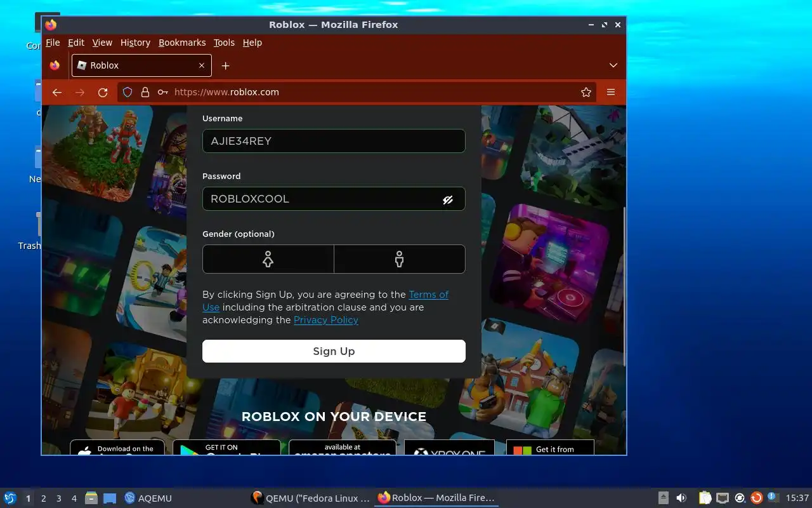Open the History menu
This screenshot has height=508, width=812.
(135, 43)
